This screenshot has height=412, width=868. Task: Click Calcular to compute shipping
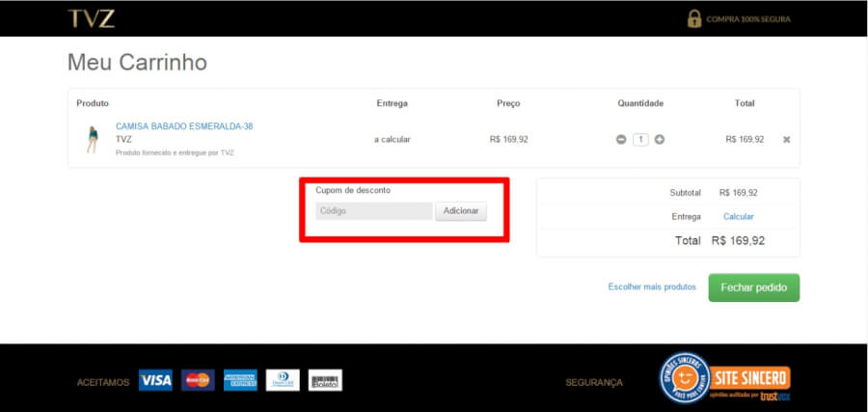point(739,217)
